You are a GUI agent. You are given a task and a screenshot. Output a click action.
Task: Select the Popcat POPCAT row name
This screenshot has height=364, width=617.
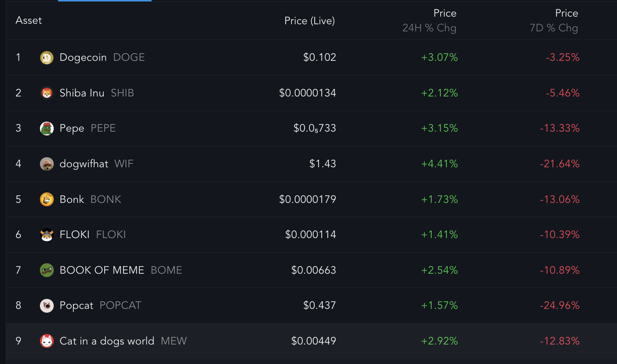click(100, 306)
